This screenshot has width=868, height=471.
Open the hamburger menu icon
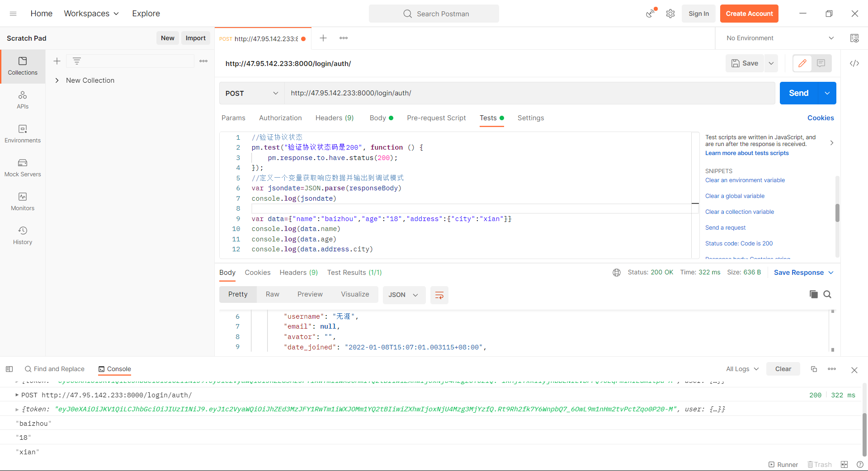(x=13, y=14)
